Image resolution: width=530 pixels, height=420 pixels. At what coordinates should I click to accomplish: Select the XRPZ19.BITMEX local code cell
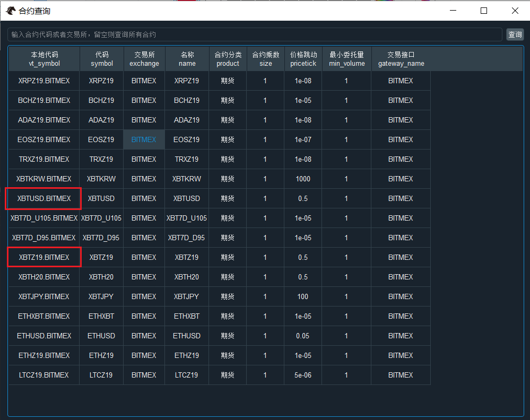(x=44, y=81)
